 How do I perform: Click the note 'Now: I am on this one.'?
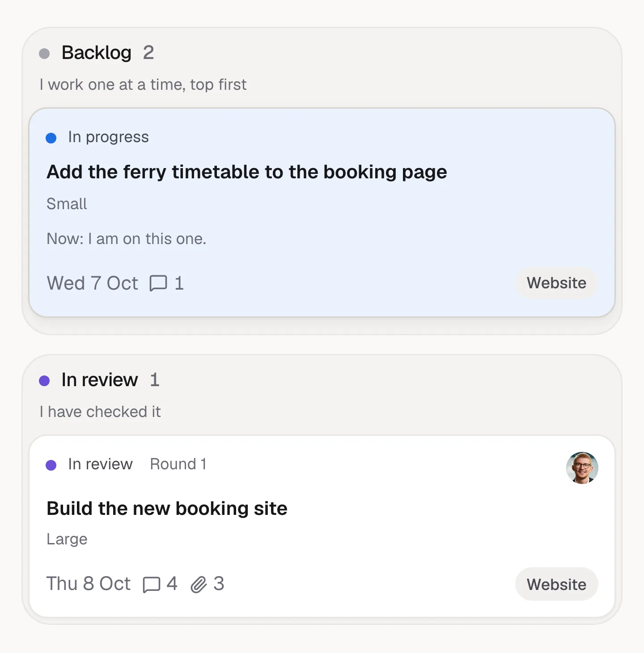[127, 239]
